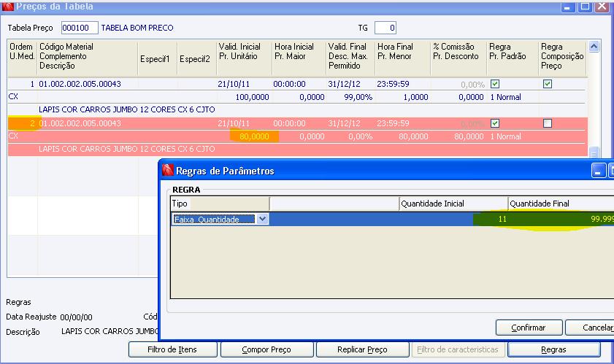The image size is (614, 364).
Task: Toggle Regra Composição Preço checkbox in row 1
Action: coord(548,84)
